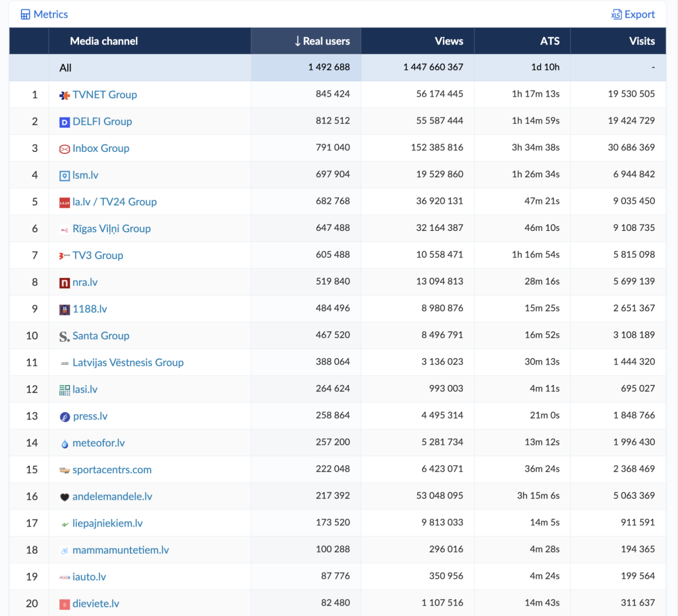Sort table by Views column
678x616 pixels.
pyautogui.click(x=449, y=41)
